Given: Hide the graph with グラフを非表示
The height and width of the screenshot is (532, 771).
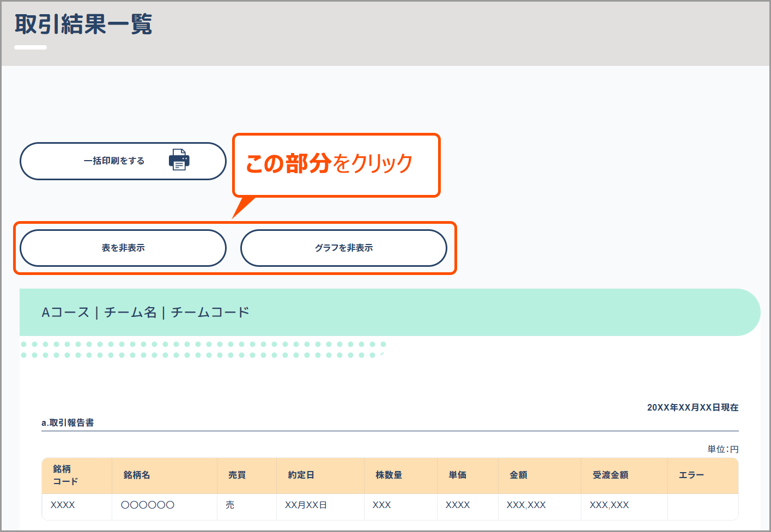Looking at the screenshot, I should click(x=344, y=248).
